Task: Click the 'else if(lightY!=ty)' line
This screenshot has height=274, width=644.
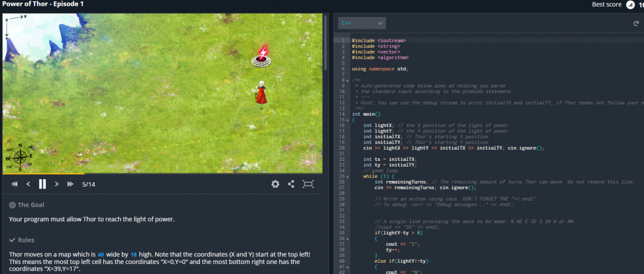Action: point(401,261)
